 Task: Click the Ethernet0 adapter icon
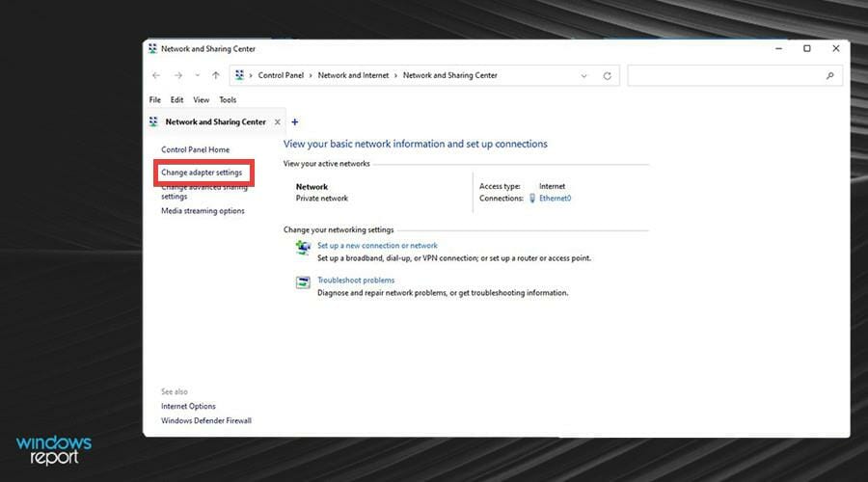coord(532,199)
